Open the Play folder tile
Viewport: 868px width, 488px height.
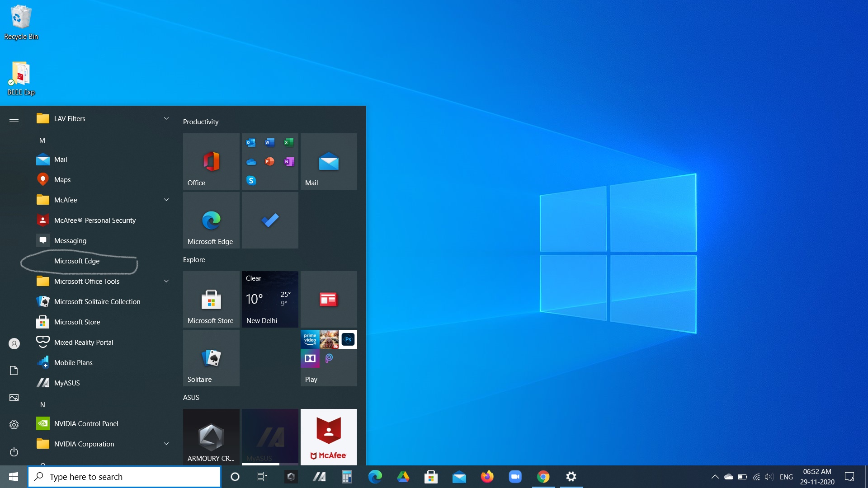(329, 358)
